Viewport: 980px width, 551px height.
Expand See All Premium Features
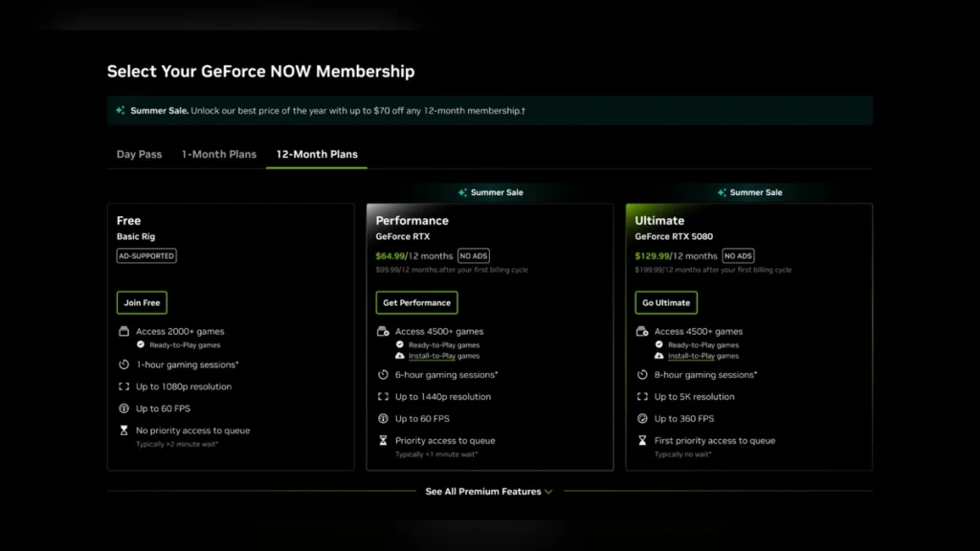(x=489, y=492)
